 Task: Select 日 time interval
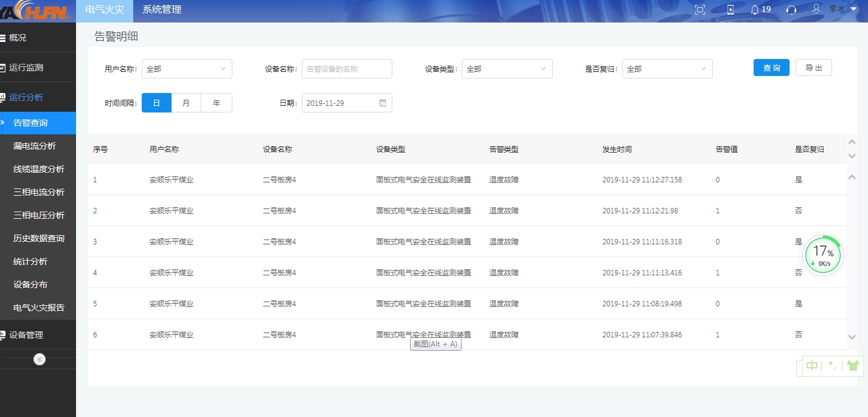(156, 103)
